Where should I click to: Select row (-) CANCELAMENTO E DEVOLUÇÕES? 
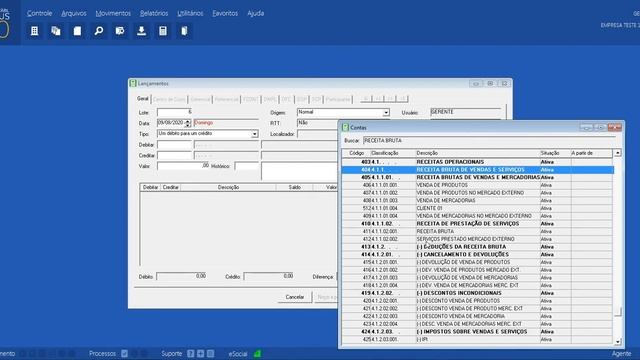pos(478,255)
